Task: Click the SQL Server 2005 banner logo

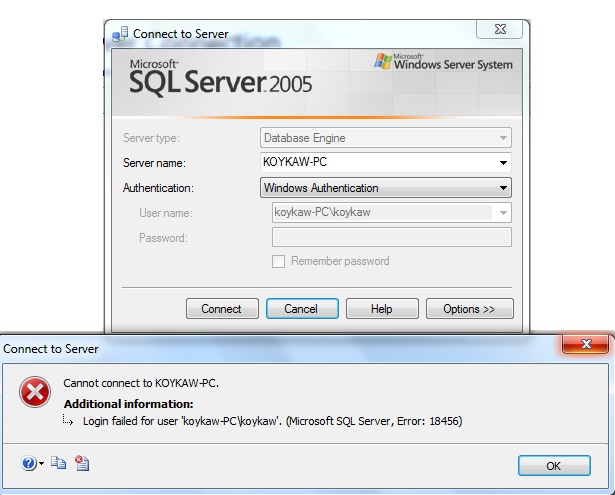Action: click(220, 78)
